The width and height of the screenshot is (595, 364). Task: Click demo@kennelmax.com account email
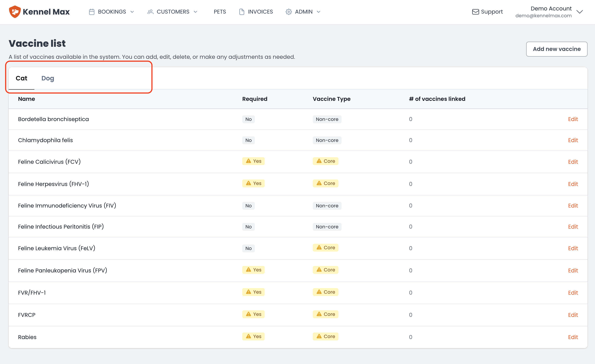click(x=543, y=16)
